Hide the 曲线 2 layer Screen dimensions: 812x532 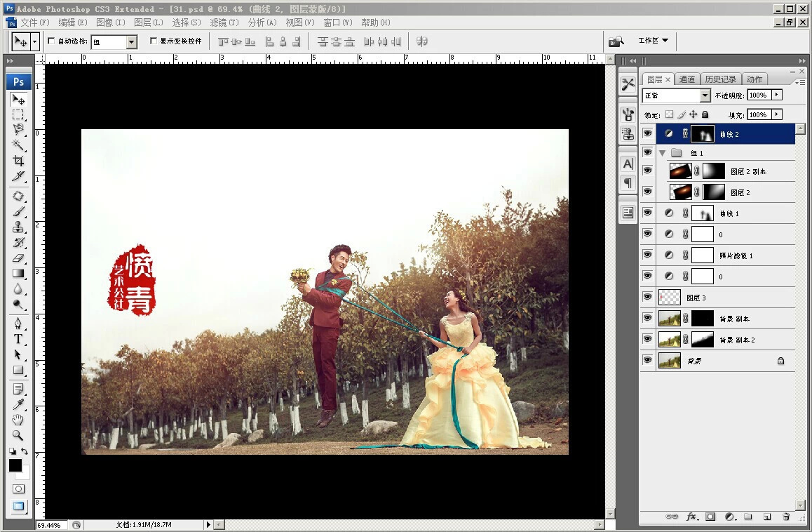click(647, 133)
